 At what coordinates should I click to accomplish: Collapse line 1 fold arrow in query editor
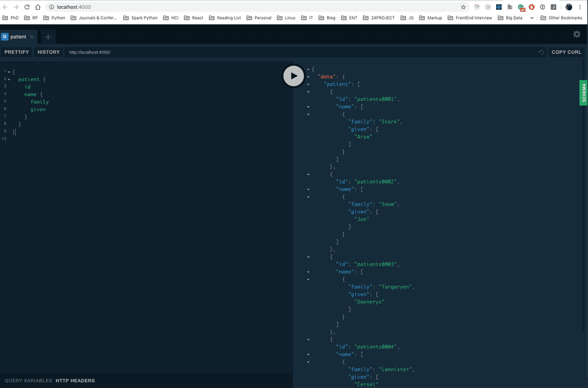(x=9, y=72)
